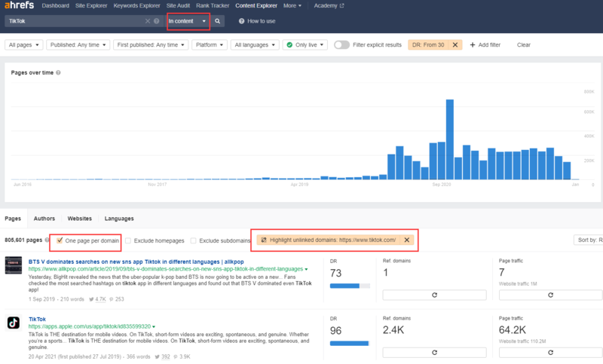Open Keywords Explorer

coord(136,6)
